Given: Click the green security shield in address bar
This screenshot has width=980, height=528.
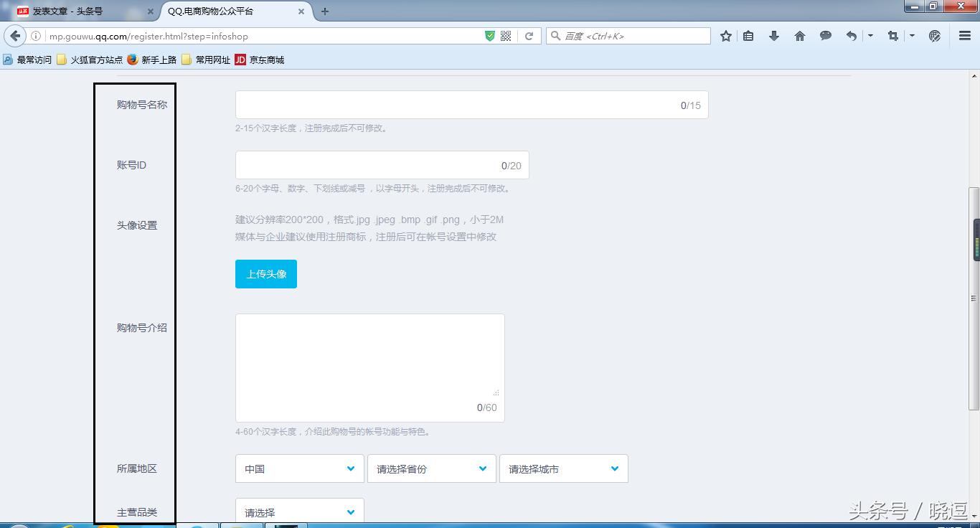Looking at the screenshot, I should click(490, 35).
